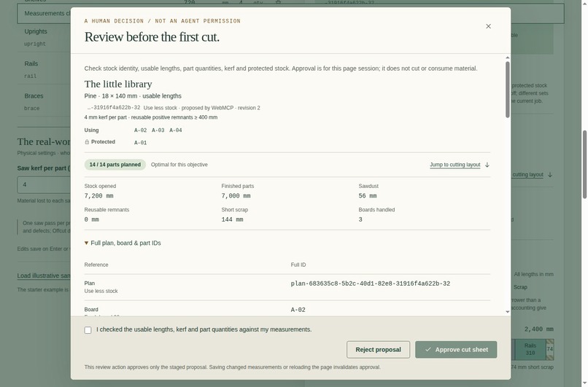
Task: Collapse the Full plan, board & part IDs section
Action: pyautogui.click(x=123, y=243)
